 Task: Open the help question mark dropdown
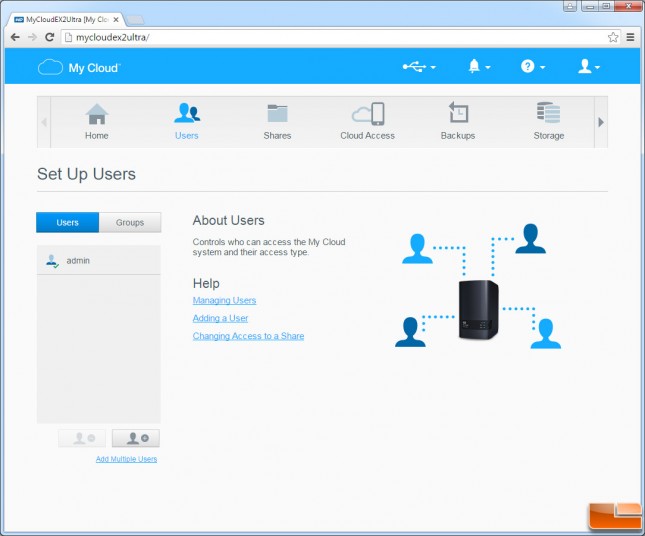532,66
